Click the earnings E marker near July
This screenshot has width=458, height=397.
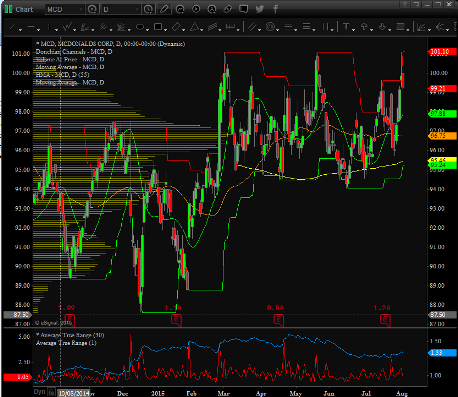click(x=385, y=320)
